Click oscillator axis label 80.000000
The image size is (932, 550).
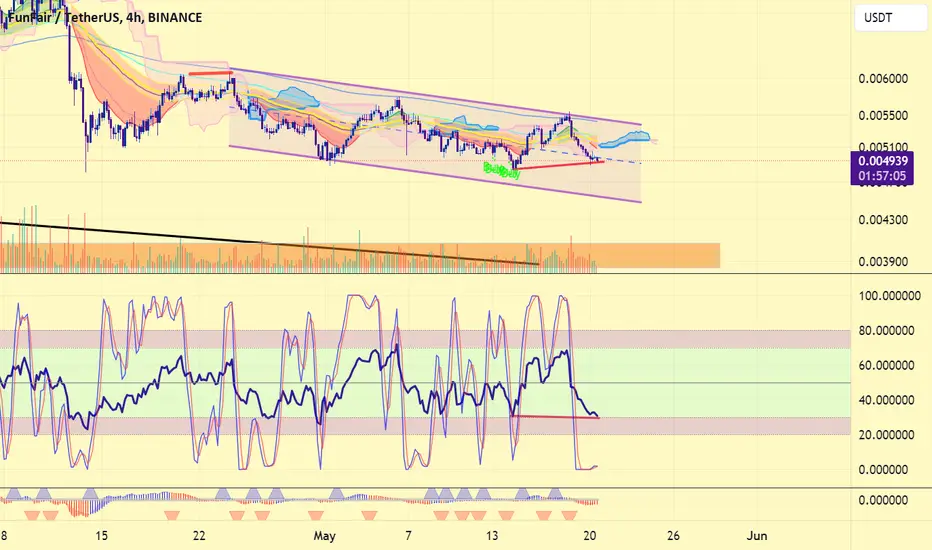click(886, 331)
